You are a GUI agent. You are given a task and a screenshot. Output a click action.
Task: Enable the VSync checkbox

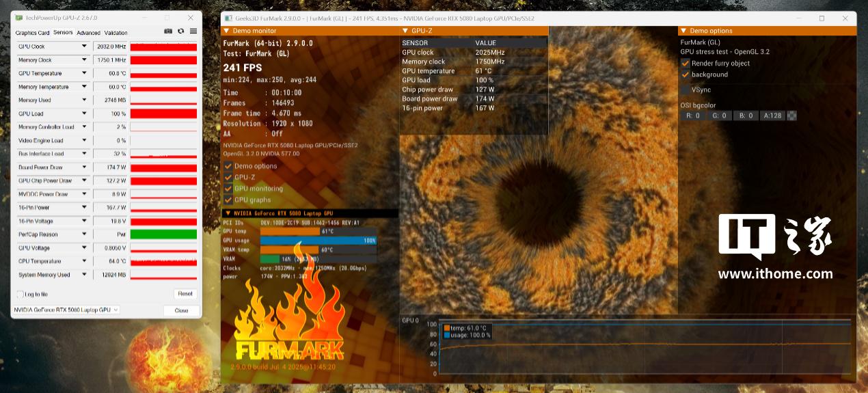coord(686,90)
